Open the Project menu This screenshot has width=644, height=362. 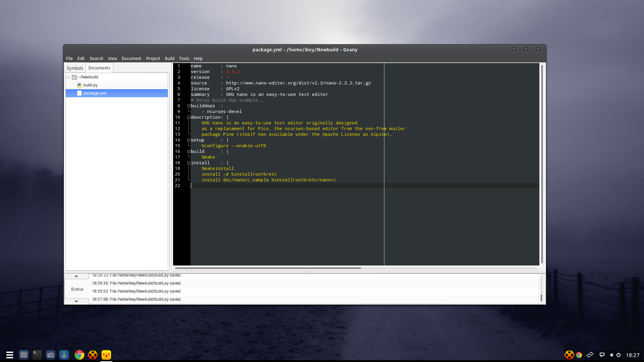tap(153, 58)
